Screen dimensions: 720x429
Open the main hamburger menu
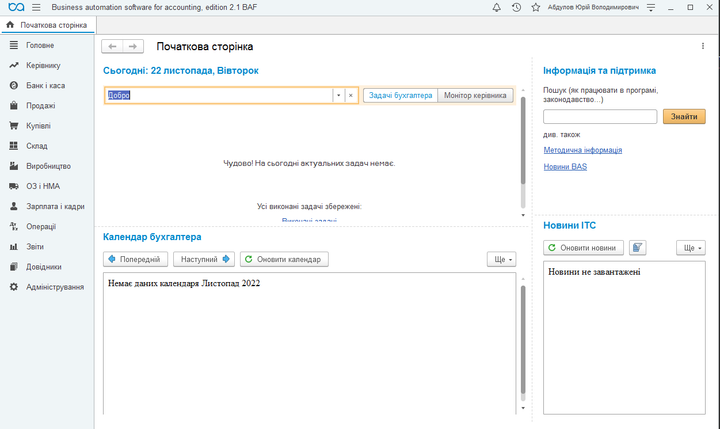(x=36, y=7)
